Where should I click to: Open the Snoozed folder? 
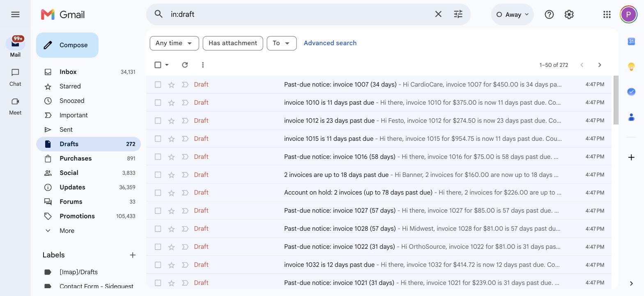[88, 101]
